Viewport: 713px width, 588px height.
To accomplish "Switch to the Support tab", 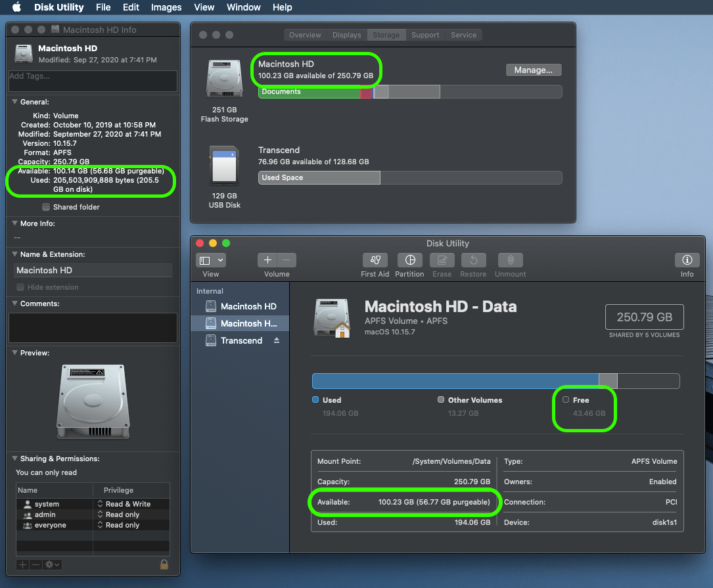I will (x=425, y=35).
